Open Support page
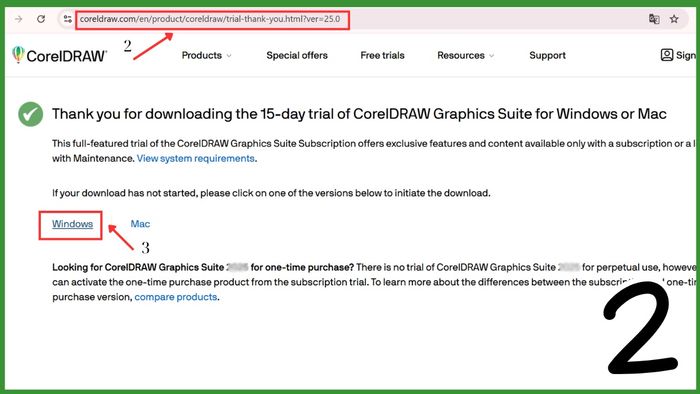The width and height of the screenshot is (700, 394). coord(547,55)
